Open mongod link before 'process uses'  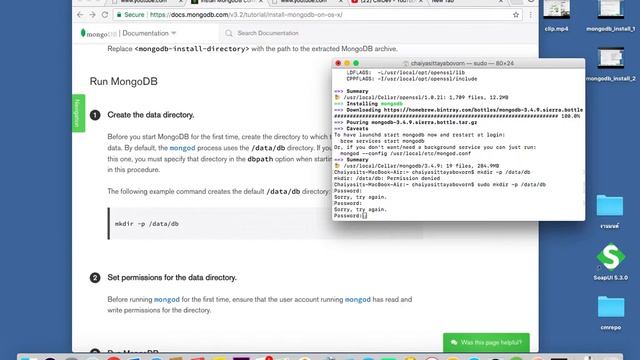click(182, 148)
